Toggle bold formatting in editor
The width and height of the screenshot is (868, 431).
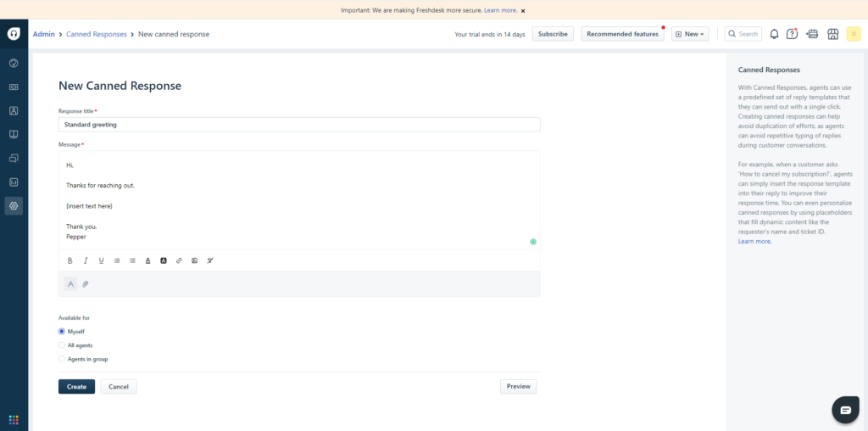pos(70,260)
